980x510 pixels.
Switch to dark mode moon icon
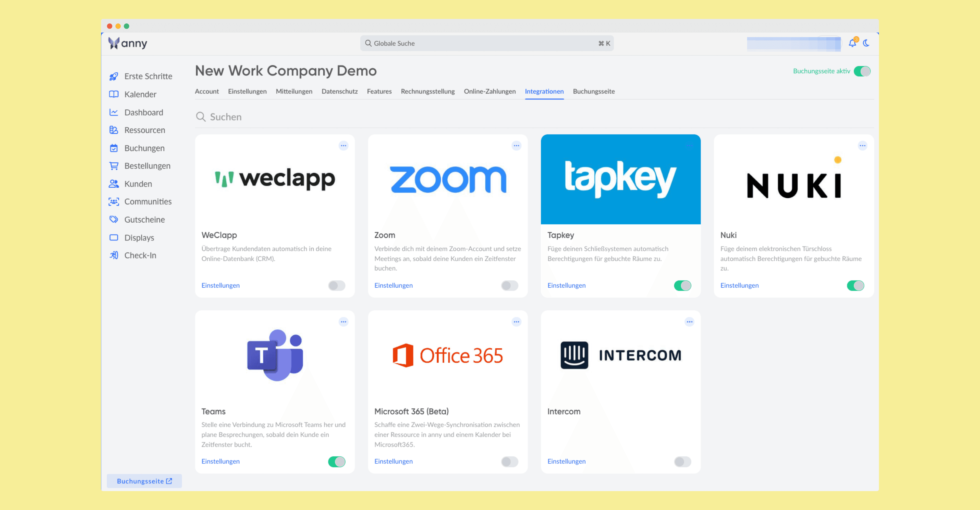(867, 43)
